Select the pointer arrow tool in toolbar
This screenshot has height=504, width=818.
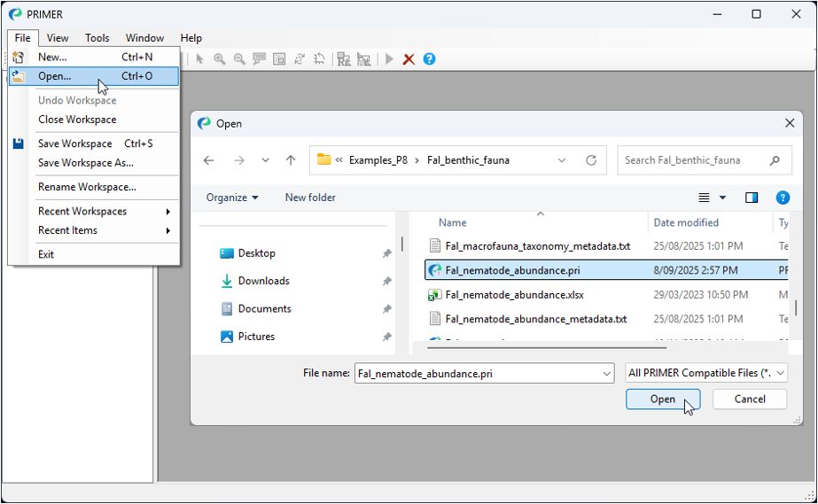(x=199, y=59)
